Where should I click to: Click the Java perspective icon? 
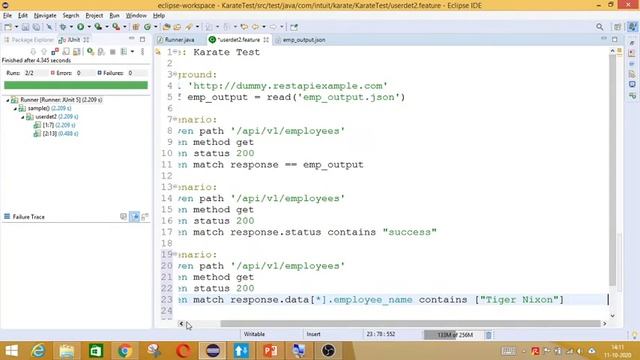[x=632, y=27]
